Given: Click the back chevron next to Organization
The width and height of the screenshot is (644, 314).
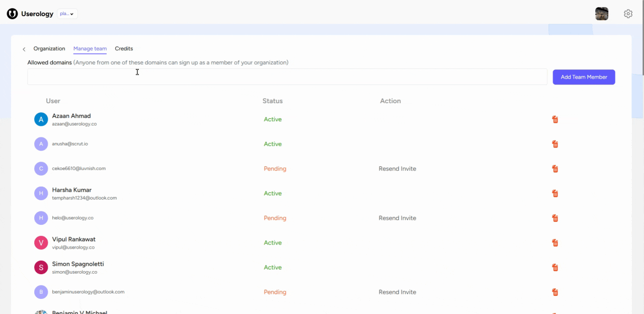Looking at the screenshot, I should click(24, 49).
